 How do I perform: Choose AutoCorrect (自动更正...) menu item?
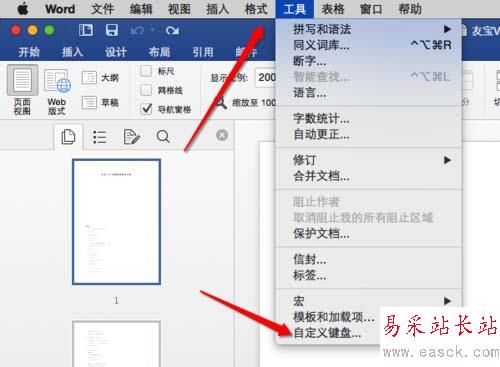pos(368,134)
